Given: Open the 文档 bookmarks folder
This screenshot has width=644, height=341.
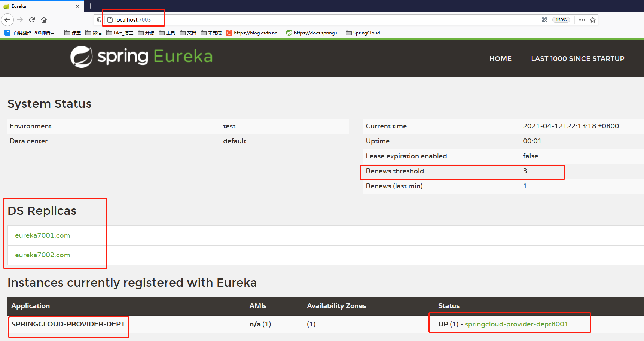Looking at the screenshot, I should point(188,33).
